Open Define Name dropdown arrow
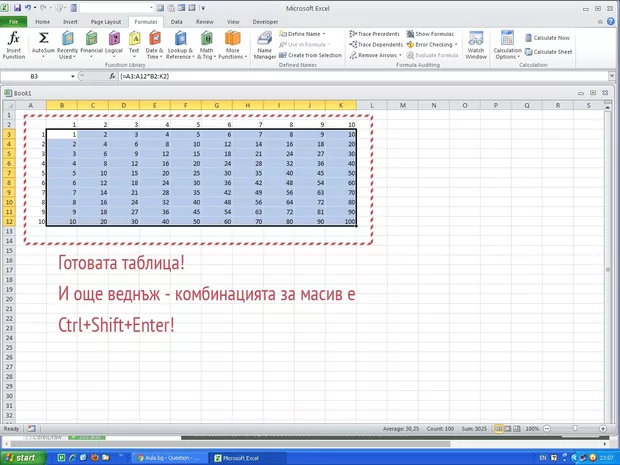This screenshot has height=465, width=620. tap(324, 34)
